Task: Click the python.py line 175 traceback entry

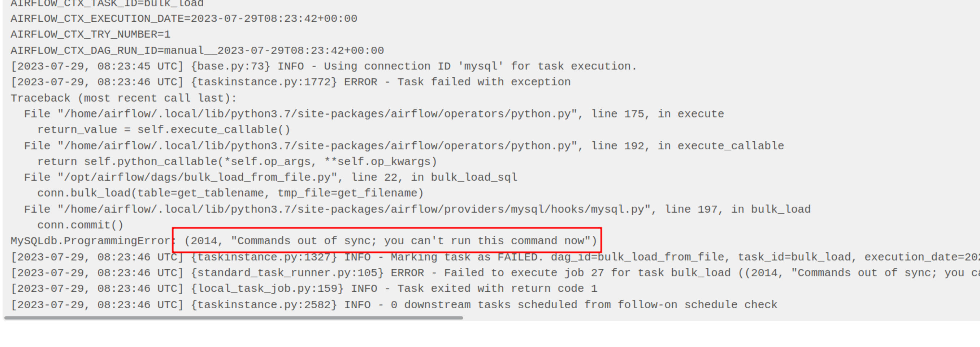Action: click(x=374, y=114)
